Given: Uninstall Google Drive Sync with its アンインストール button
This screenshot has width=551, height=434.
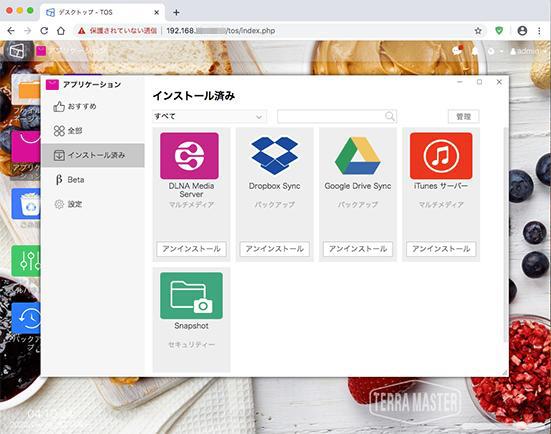Looking at the screenshot, I should coord(358,249).
